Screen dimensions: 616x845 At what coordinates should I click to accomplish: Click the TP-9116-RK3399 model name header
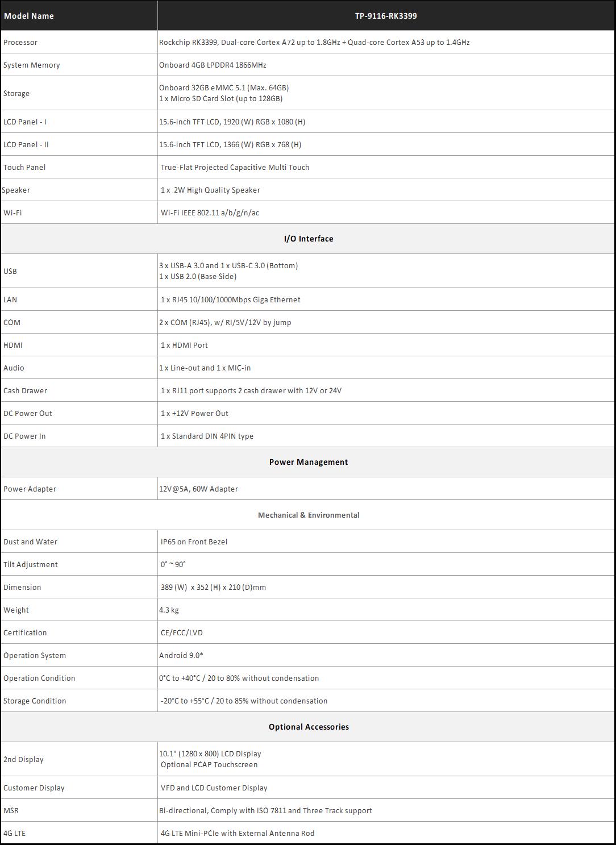click(386, 16)
